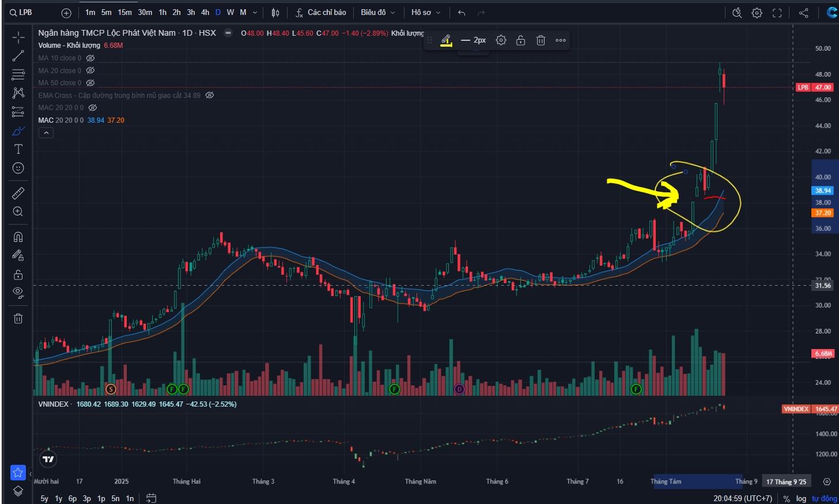Add a symbol to compare
Viewport: 839px width, 504px height.
[66, 13]
